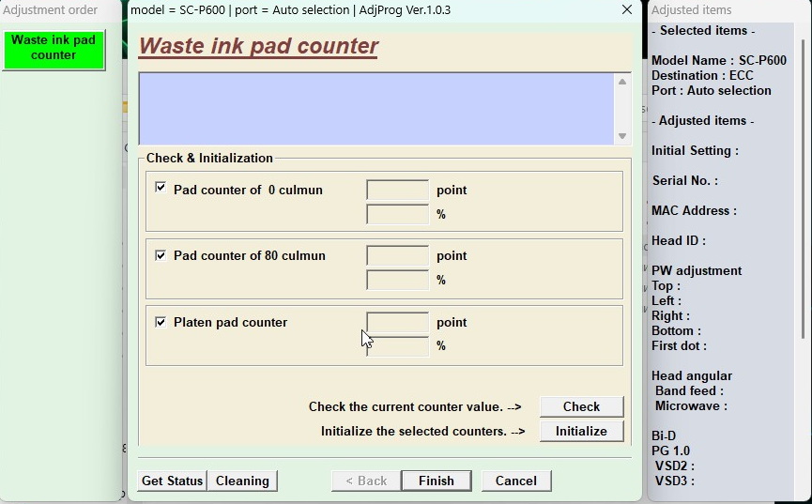
Task: Focus the 80 culmun percent value field
Action: click(x=397, y=281)
